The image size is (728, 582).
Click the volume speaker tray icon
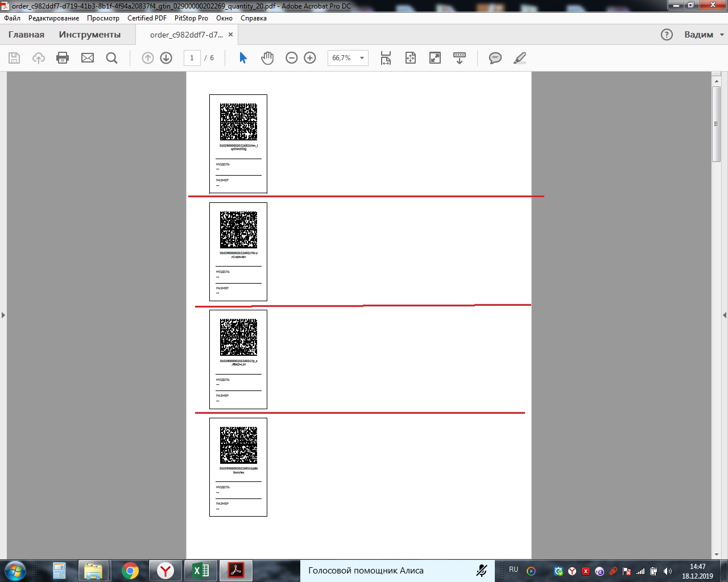[x=668, y=571]
